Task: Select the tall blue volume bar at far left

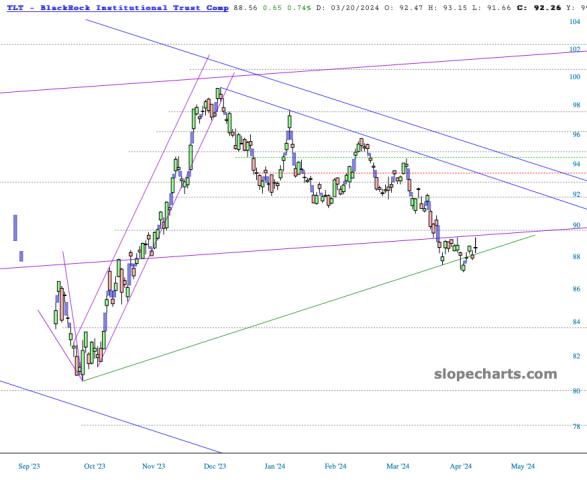Action: [x=15, y=228]
